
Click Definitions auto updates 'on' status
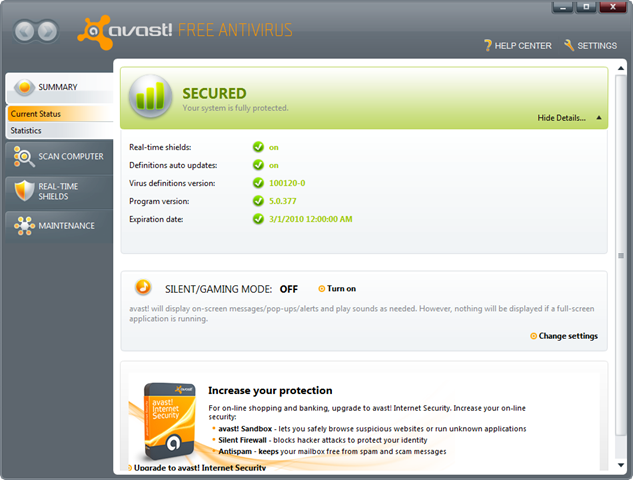tap(274, 166)
